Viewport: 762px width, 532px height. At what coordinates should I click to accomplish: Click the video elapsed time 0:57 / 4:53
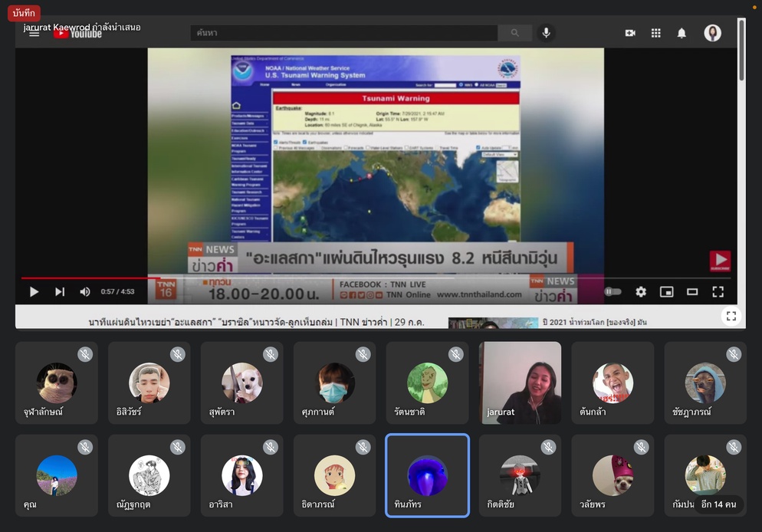(117, 291)
